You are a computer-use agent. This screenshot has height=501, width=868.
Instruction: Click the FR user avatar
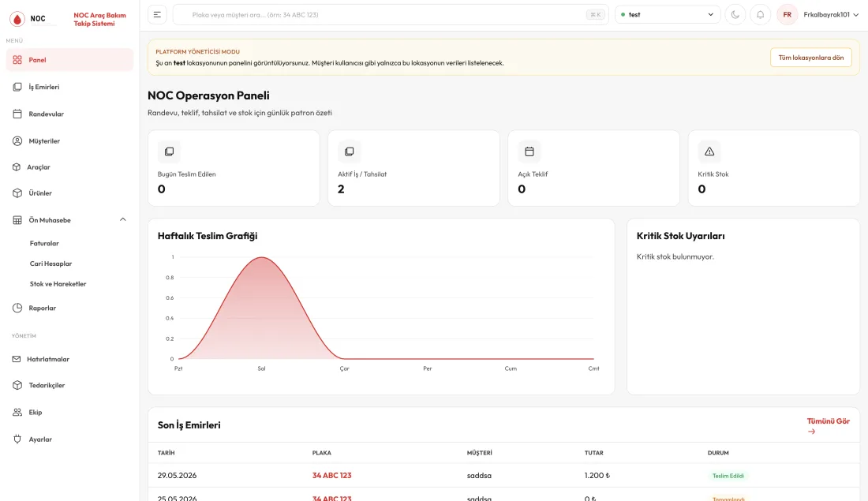pyautogui.click(x=788, y=15)
